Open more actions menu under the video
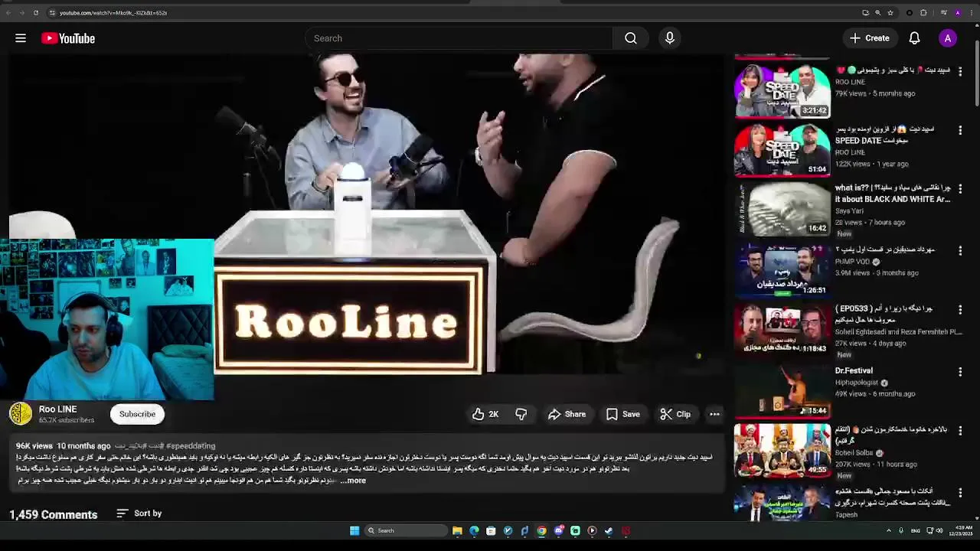The image size is (980, 551). pos(714,414)
